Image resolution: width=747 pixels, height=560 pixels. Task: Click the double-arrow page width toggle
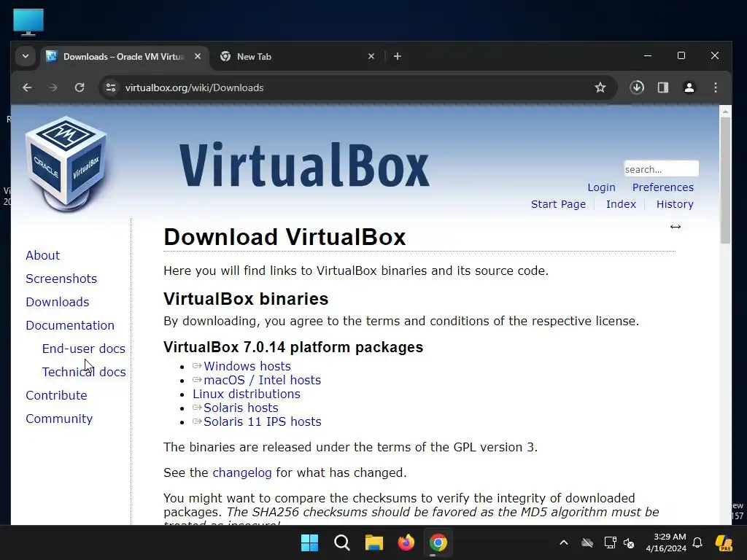click(675, 227)
